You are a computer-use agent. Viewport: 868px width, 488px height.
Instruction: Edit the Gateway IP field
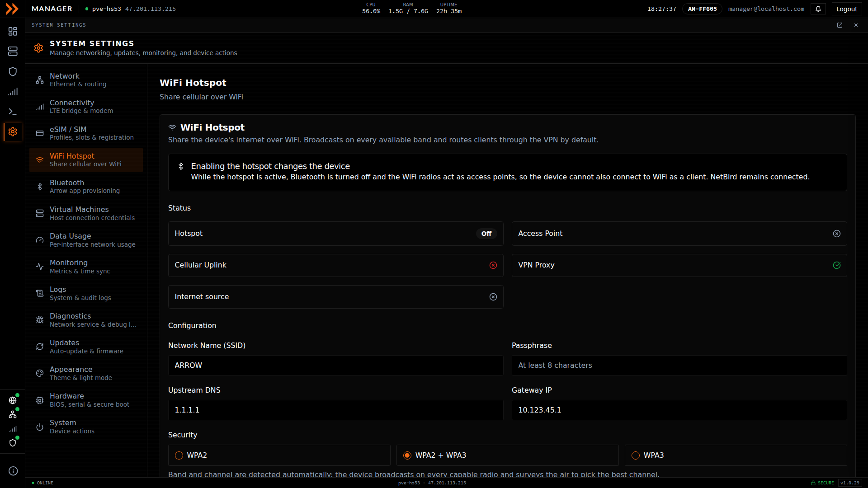[679, 410]
